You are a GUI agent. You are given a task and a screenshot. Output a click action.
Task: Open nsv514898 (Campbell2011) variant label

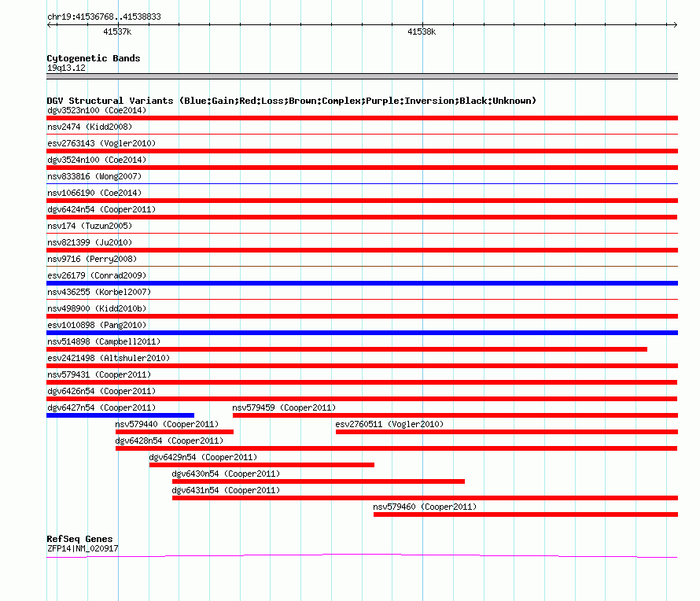(104, 341)
